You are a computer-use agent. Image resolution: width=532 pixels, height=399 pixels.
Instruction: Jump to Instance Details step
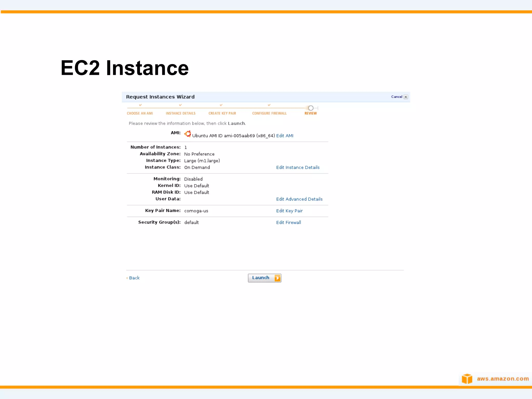(181, 113)
